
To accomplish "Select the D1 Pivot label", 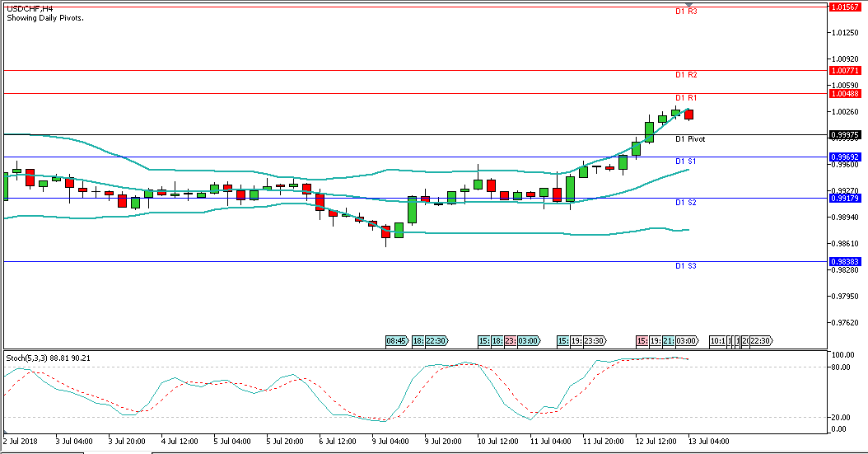I will (x=689, y=139).
